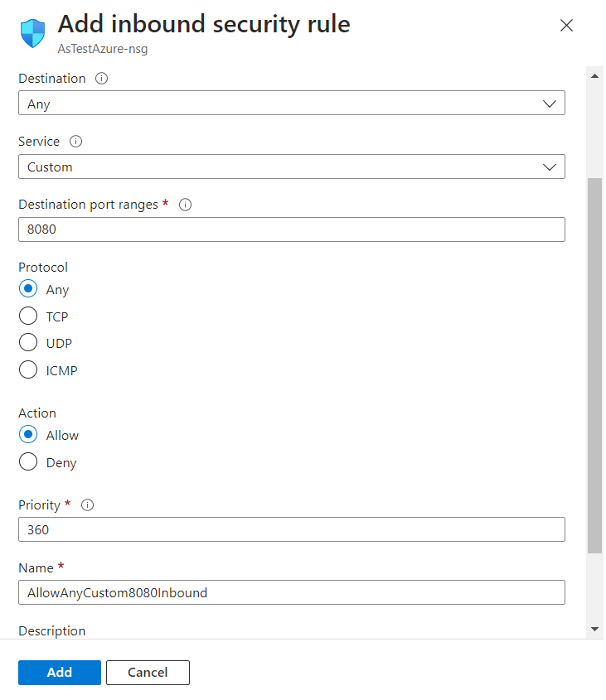Set the action to Allow
606x700 pixels.
click(28, 435)
